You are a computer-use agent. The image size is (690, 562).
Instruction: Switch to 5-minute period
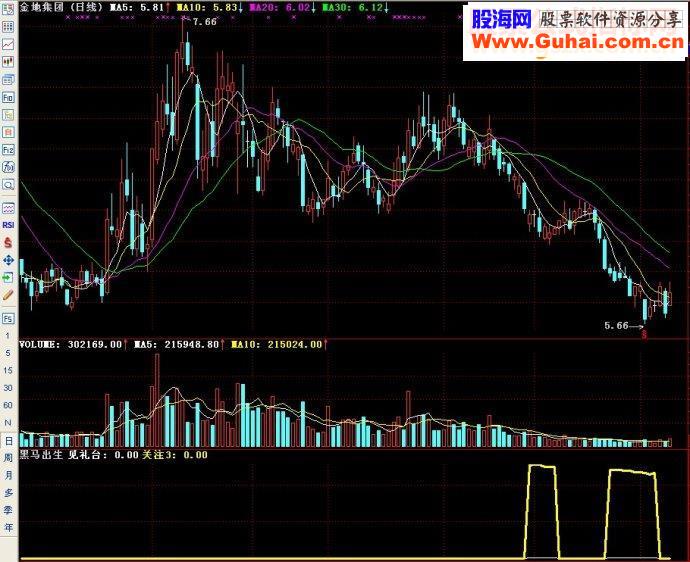[7, 353]
